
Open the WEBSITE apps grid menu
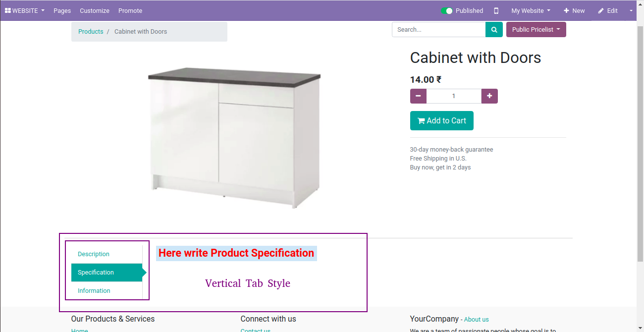pos(25,10)
